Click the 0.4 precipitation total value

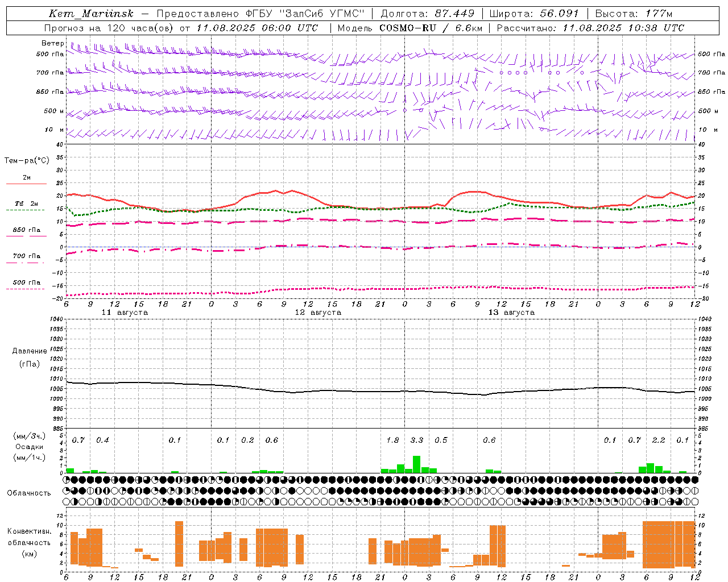click(x=102, y=440)
